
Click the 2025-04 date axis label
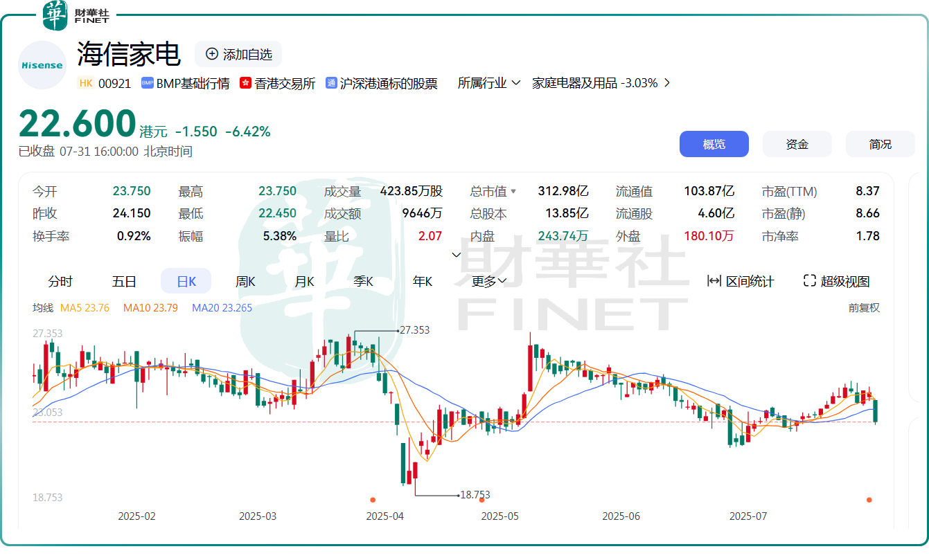[x=385, y=516]
